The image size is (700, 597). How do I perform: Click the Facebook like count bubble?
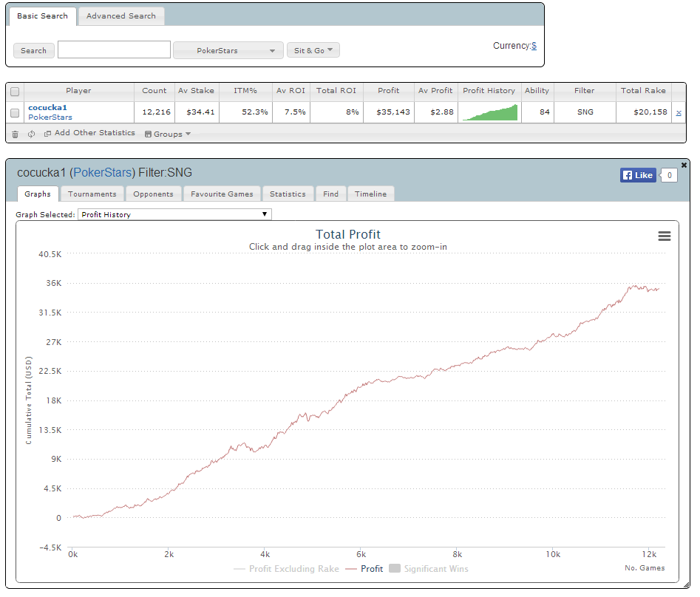669,175
